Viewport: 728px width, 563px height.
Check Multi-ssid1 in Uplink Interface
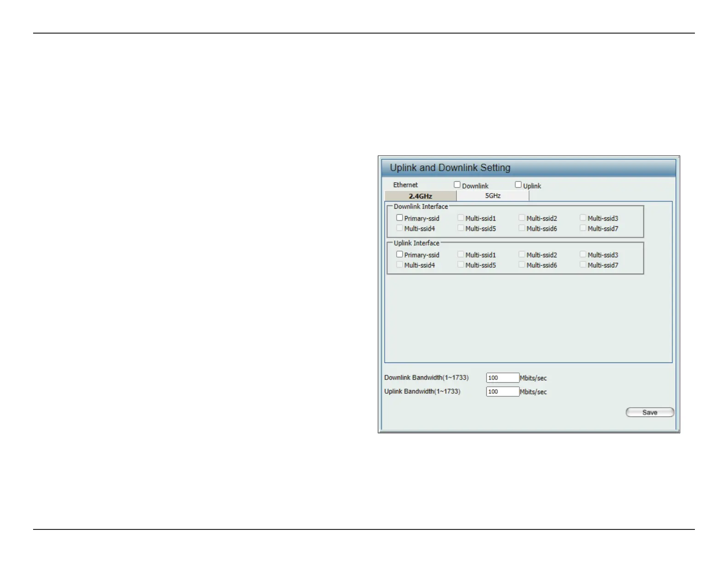(461, 254)
